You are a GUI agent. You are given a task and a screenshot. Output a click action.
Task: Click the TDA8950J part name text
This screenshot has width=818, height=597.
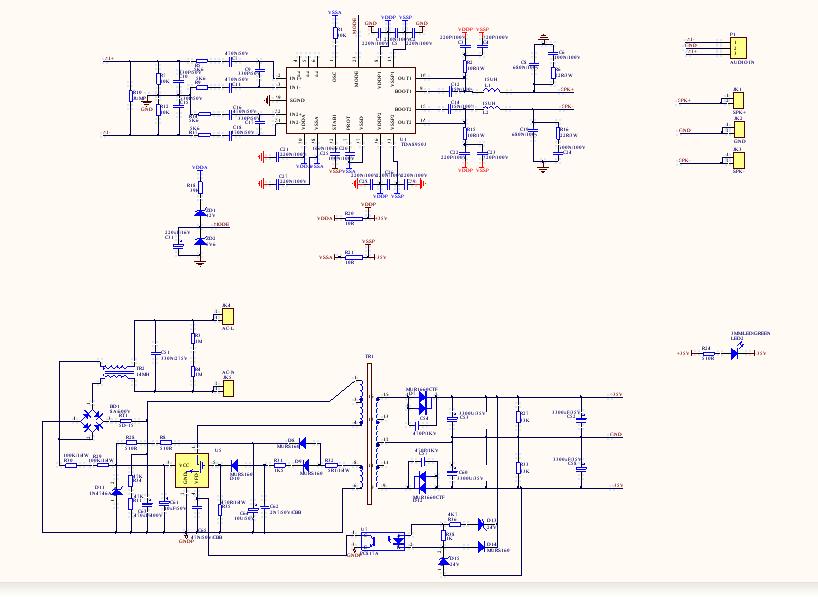pyautogui.click(x=414, y=144)
